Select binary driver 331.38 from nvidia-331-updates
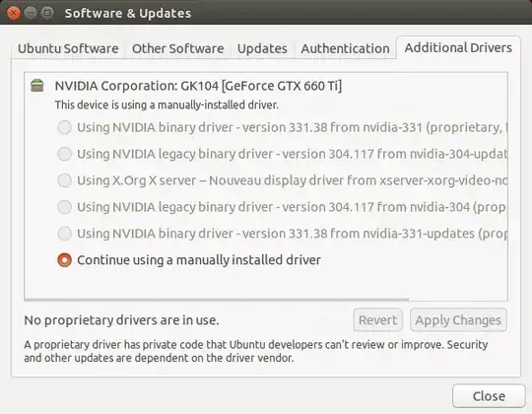 click(283, 234)
